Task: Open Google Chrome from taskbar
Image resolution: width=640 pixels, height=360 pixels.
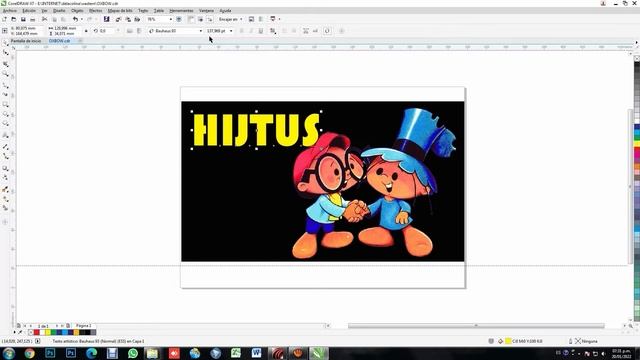Action: (x=29, y=353)
